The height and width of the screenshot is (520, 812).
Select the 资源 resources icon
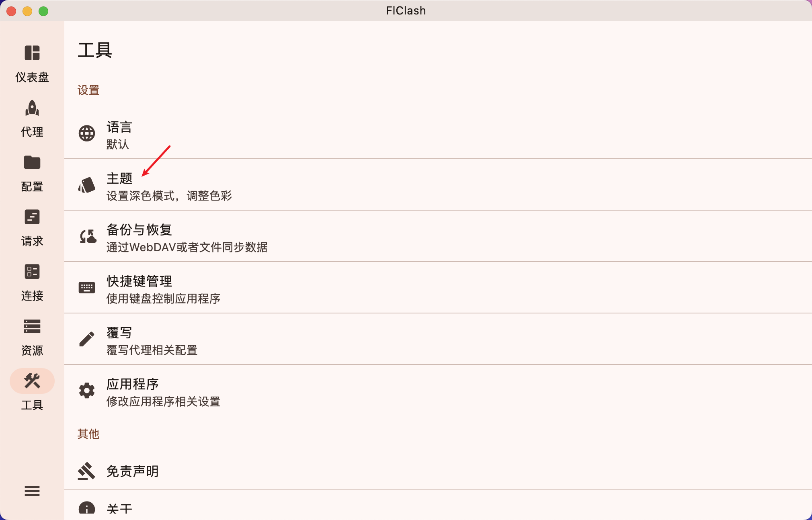point(32,326)
